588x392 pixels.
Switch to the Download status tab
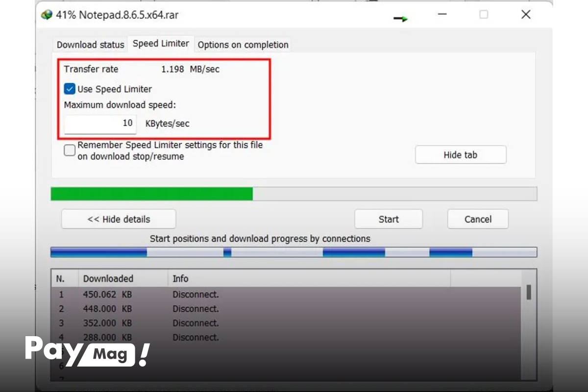pyautogui.click(x=90, y=45)
